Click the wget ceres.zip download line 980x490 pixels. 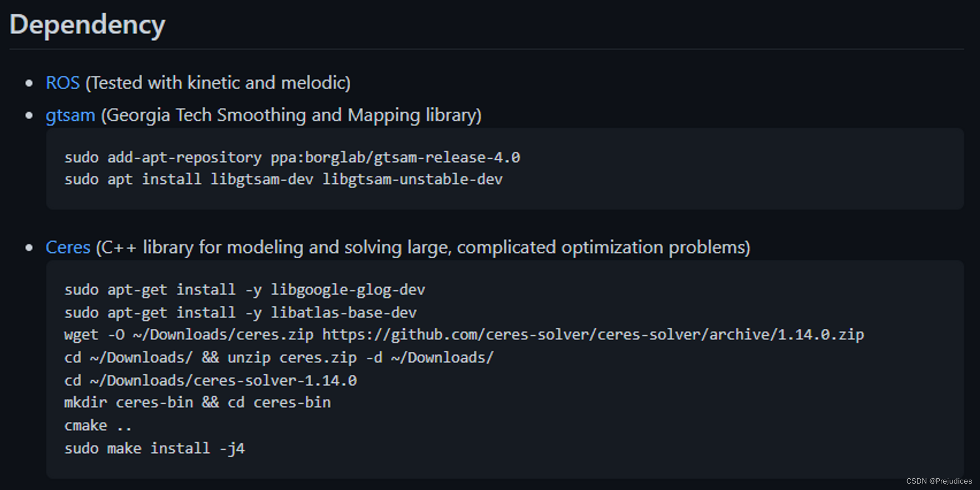point(464,335)
